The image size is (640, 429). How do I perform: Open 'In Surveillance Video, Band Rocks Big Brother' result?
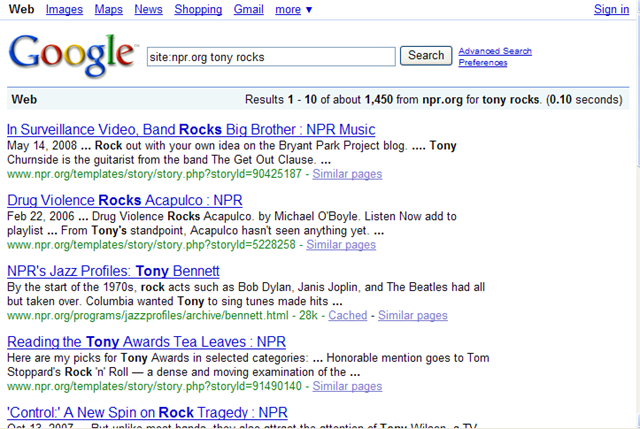[191, 129]
